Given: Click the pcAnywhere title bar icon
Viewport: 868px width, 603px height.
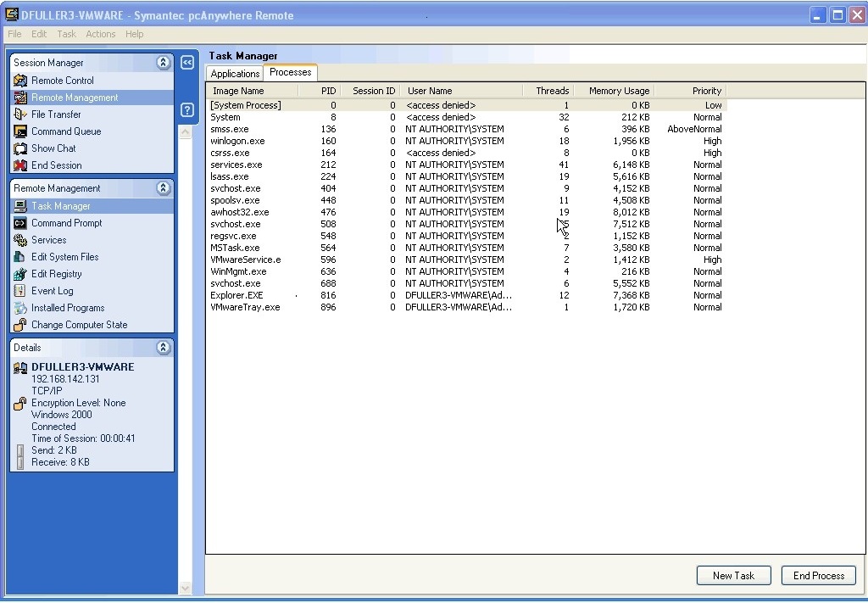Looking at the screenshot, I should 11,14.
